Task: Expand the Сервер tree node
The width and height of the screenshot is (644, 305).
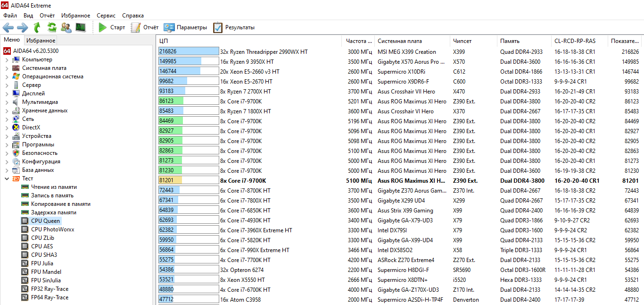Action: coord(7,85)
